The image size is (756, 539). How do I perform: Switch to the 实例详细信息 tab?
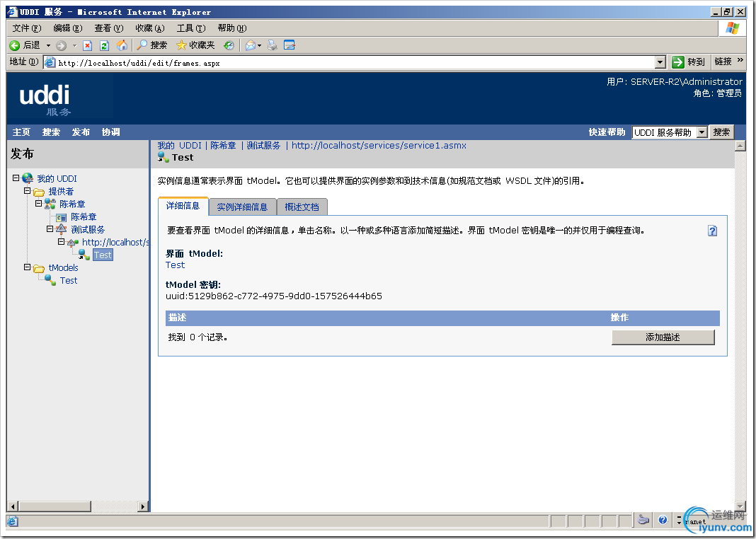pos(243,207)
